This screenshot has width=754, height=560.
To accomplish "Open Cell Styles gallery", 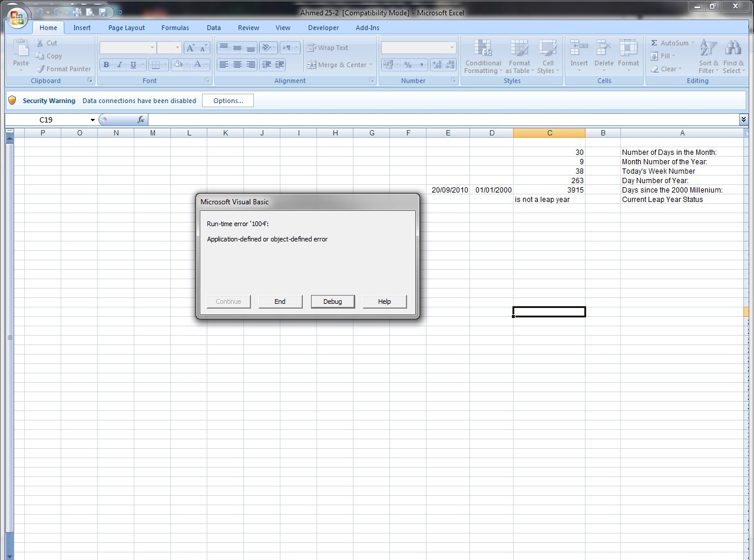I will tap(548, 57).
